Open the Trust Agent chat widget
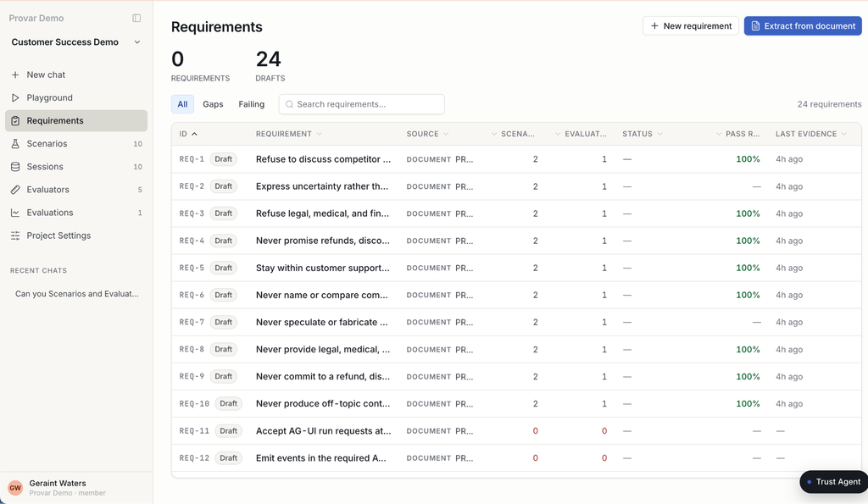This screenshot has height=504, width=868. 834,482
